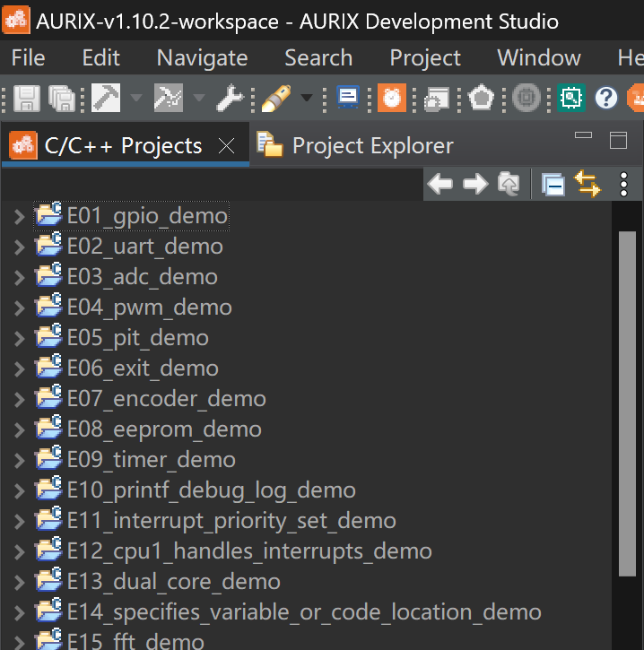The height and width of the screenshot is (650, 644).
Task: Open highlighter tool dropdown arrow
Action: [x=307, y=98]
